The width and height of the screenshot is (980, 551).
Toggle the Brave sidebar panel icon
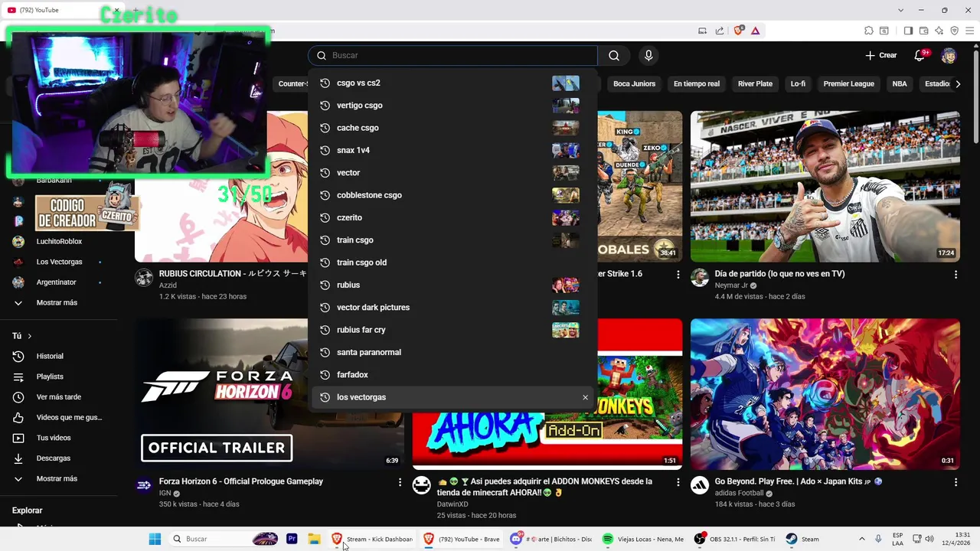pyautogui.click(x=908, y=31)
